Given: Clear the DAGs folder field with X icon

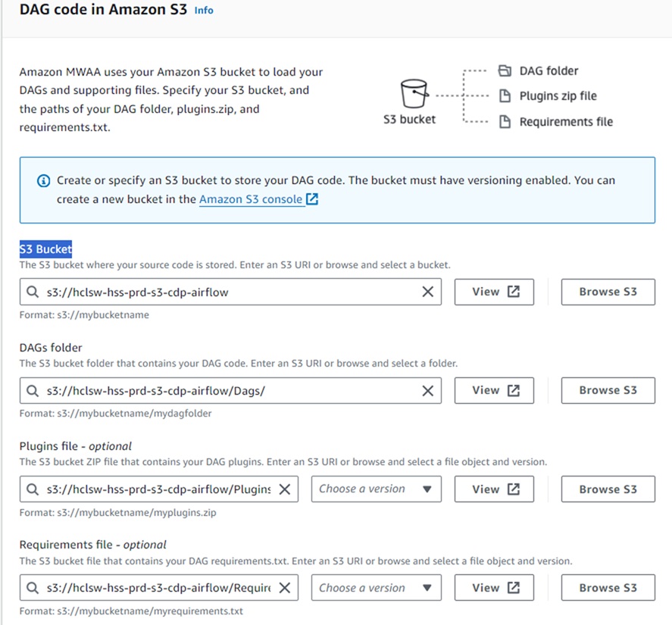Looking at the screenshot, I should click(x=427, y=391).
